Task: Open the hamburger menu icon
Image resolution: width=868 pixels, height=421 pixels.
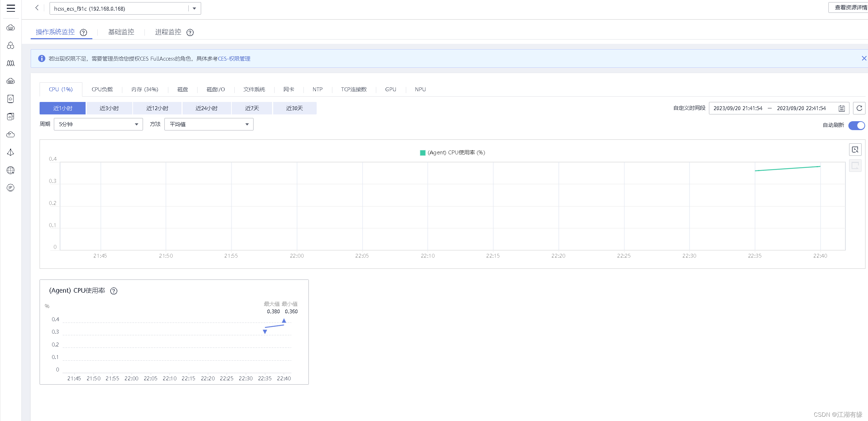Action: pos(11,8)
